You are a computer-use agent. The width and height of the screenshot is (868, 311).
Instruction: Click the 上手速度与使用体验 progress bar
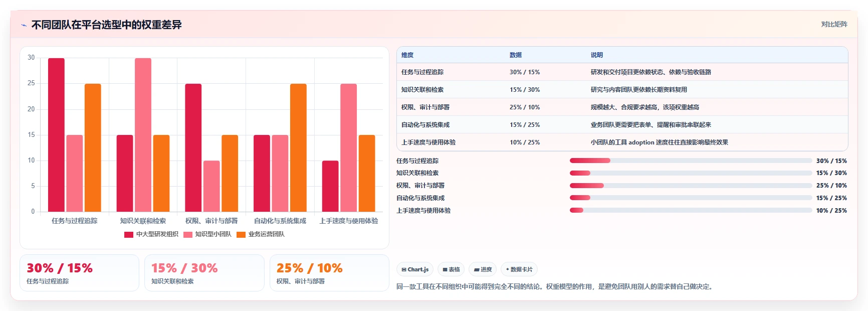click(691, 210)
